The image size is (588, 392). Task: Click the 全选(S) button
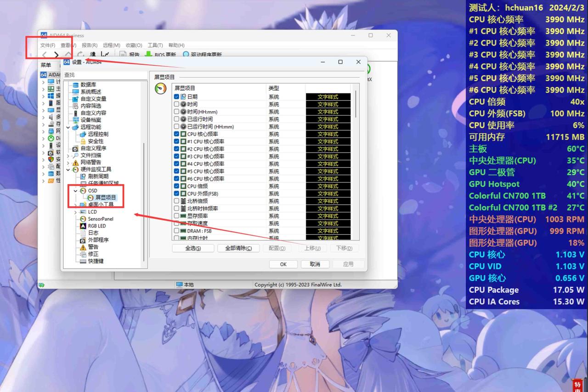click(193, 248)
